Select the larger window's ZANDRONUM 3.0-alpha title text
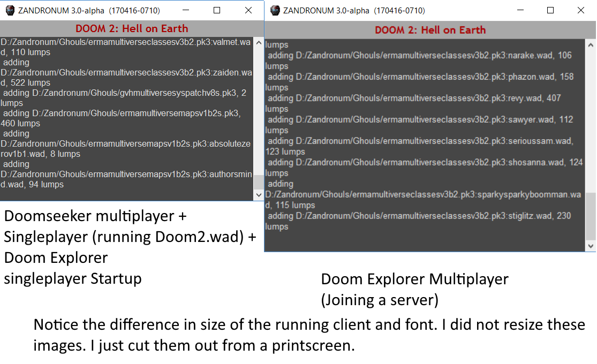 [x=354, y=10]
